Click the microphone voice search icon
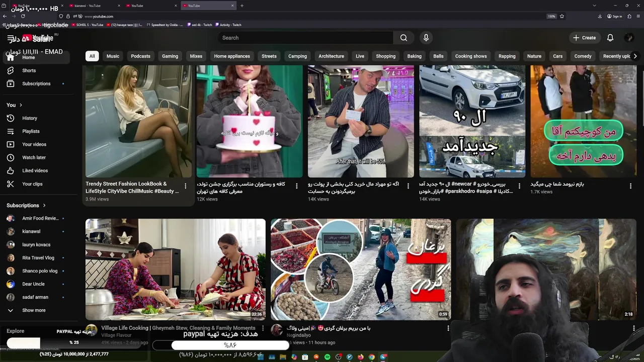Screen dimensions: 644x362 (x=426, y=38)
